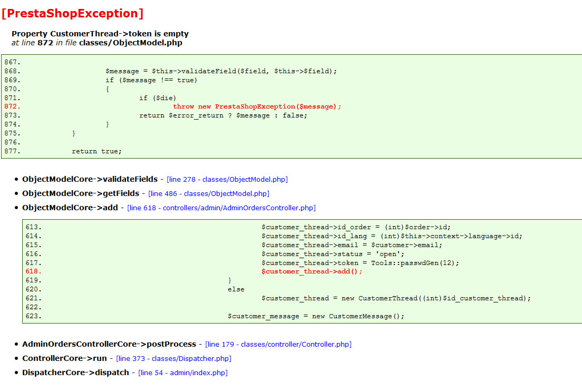Click code line 614 id_lang assignment
This screenshot has height=392, width=582.
[392, 236]
